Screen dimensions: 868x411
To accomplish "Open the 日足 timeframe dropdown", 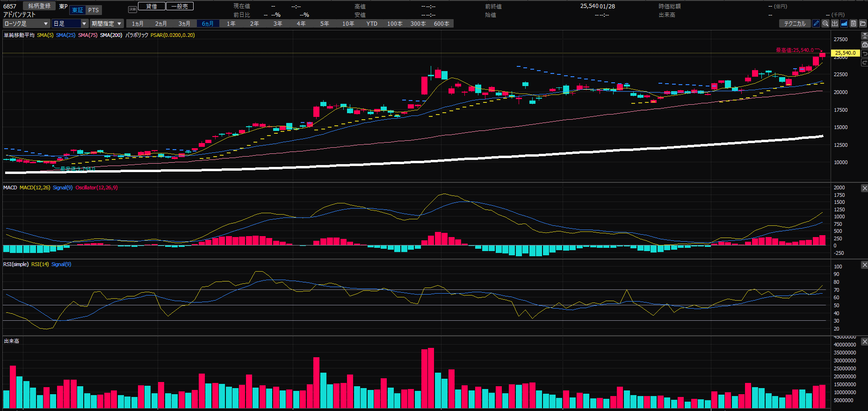I will pos(70,23).
